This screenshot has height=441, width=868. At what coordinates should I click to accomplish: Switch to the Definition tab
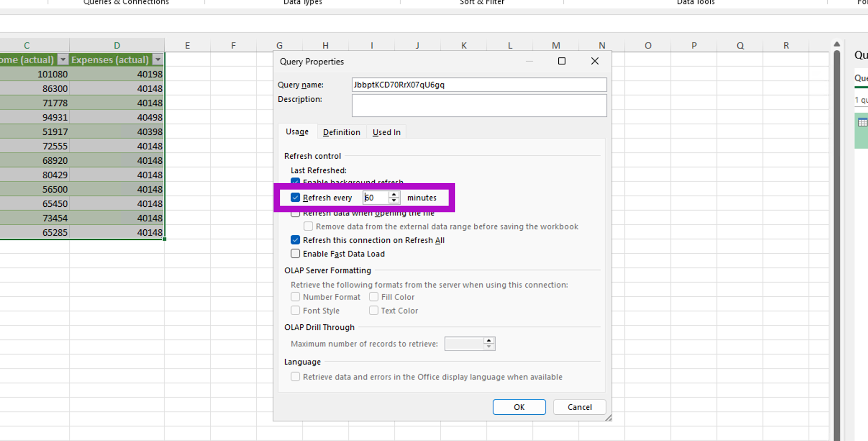point(341,132)
